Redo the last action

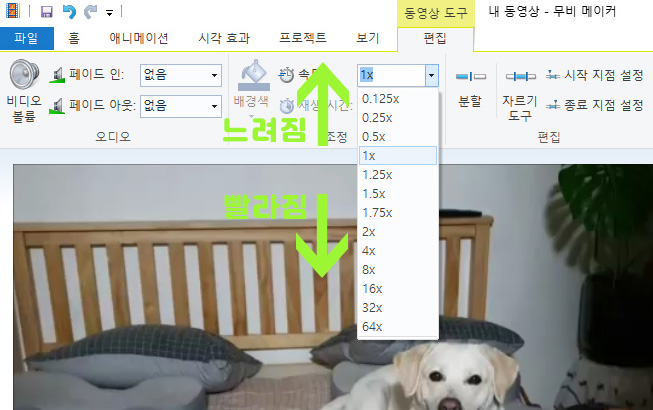click(x=90, y=12)
